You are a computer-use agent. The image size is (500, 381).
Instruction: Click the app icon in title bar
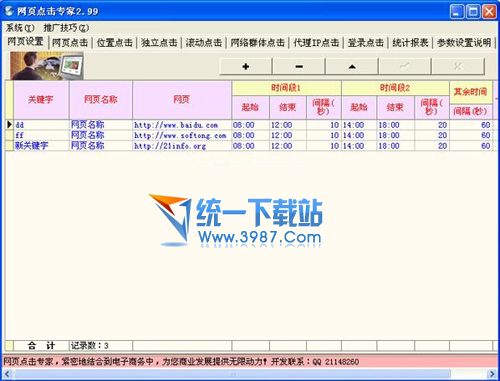9,11
